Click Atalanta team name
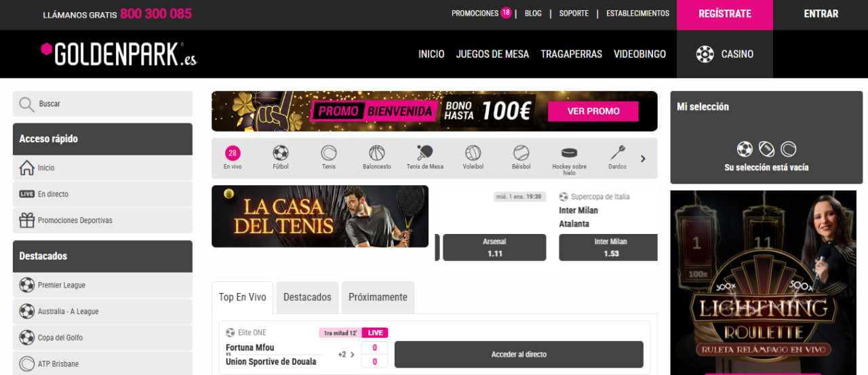Screen dimensions: 868x375 574,224
